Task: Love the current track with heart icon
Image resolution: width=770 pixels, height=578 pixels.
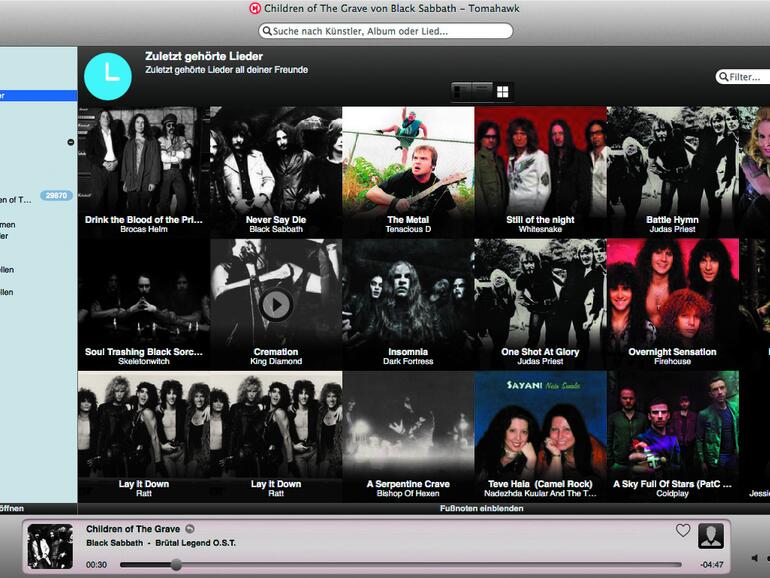Action: pos(683,530)
